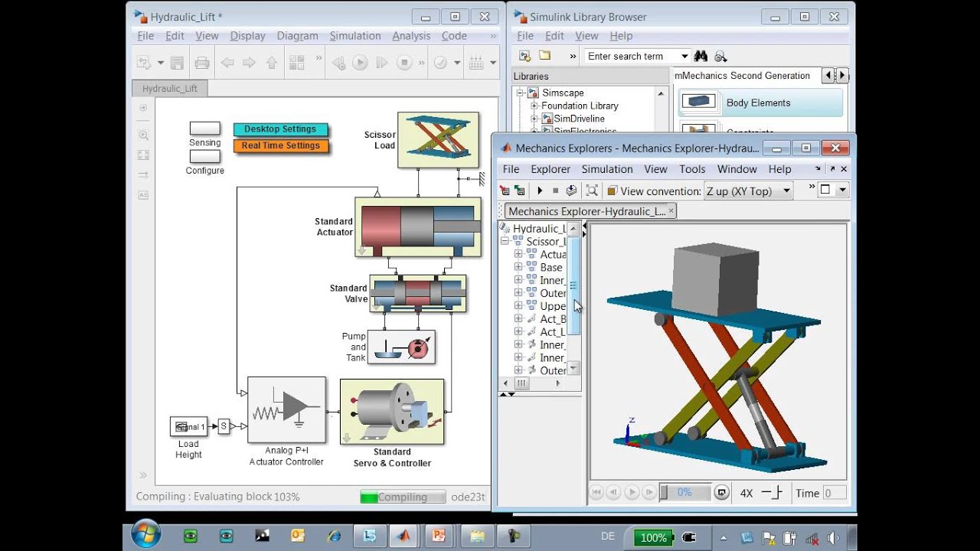Click Build Model icon in Simulink toolbar
Screen dimensions: 980x551
click(475, 63)
